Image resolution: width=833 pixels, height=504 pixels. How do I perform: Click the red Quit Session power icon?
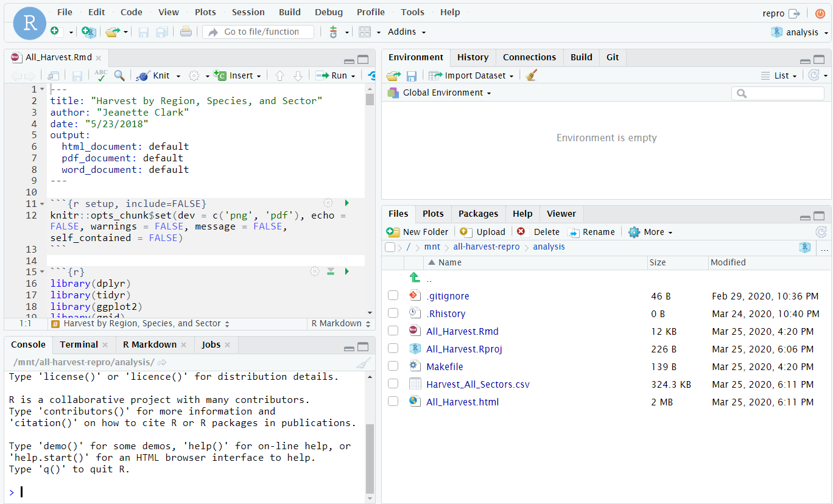pos(820,13)
